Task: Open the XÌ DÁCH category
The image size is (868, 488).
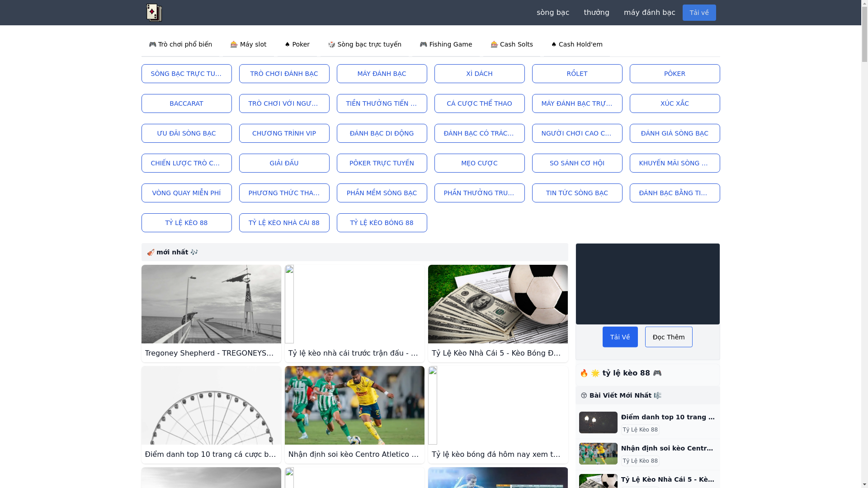Action: click(479, 74)
